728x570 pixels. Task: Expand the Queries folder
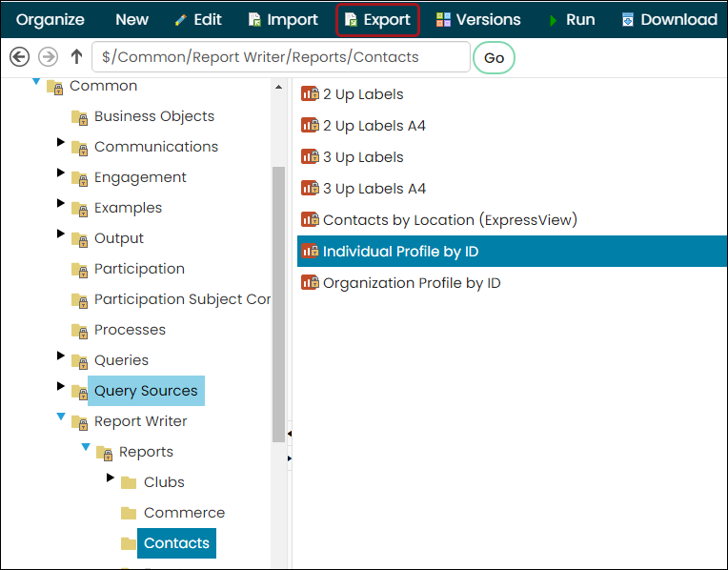60,356
